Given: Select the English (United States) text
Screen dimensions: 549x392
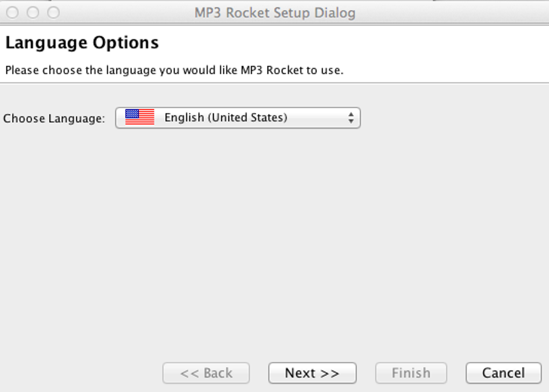Looking at the screenshot, I should 226,117.
